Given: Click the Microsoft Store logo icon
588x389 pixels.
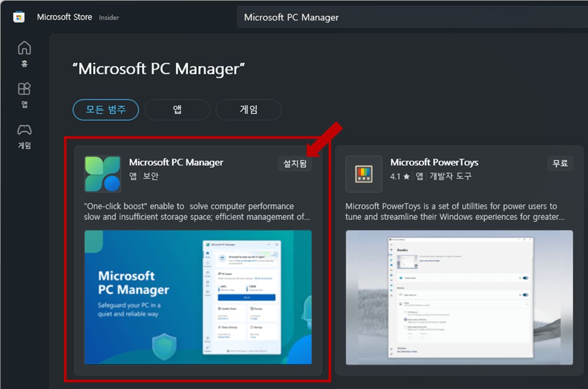Looking at the screenshot, I should point(19,17).
